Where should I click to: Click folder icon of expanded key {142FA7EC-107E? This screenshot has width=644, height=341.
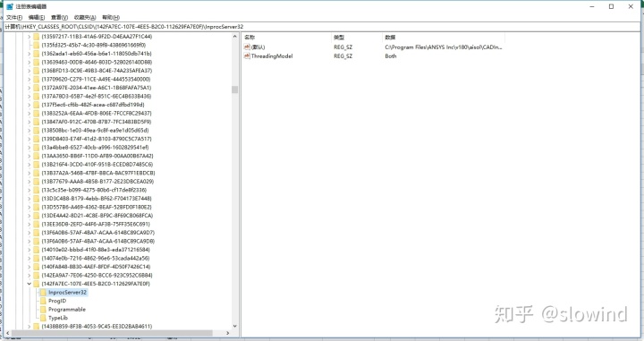(x=36, y=284)
